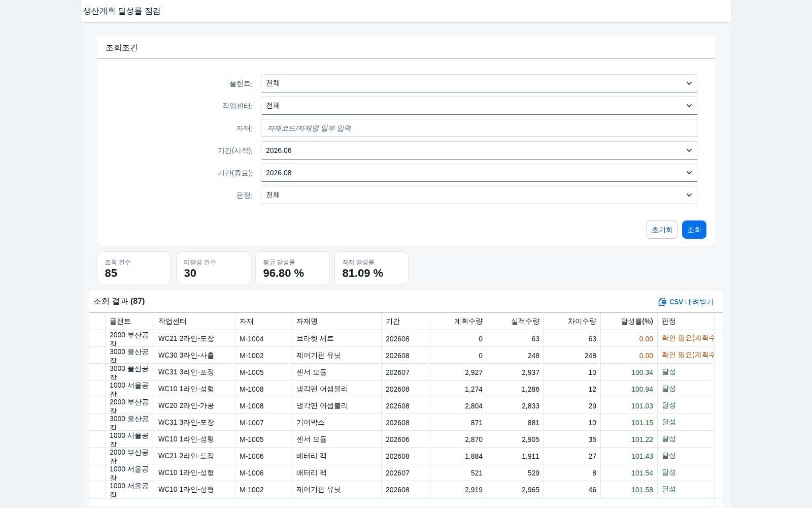Click the M-1007 material code
The height and width of the screenshot is (508, 812).
click(x=252, y=423)
